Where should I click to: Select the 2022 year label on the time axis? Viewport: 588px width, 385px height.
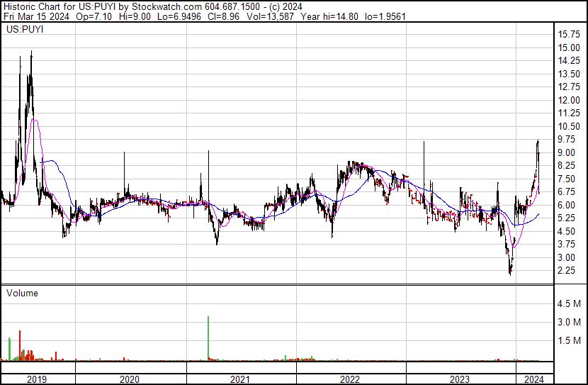350,379
